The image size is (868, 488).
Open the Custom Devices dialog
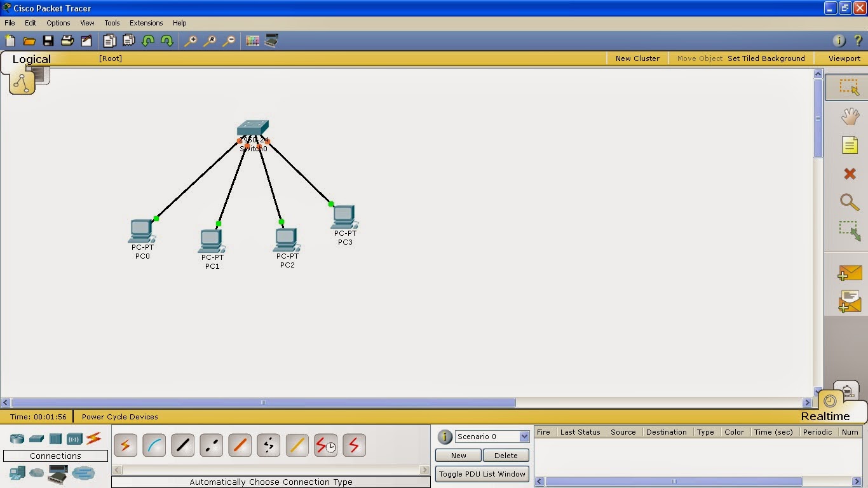click(x=271, y=41)
